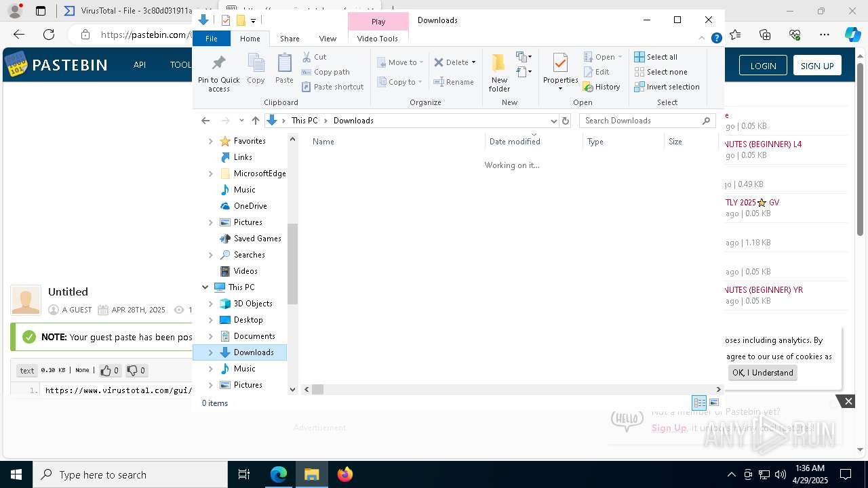Click the Edit ribbon command
The width and height of the screenshot is (868, 488).
596,72
